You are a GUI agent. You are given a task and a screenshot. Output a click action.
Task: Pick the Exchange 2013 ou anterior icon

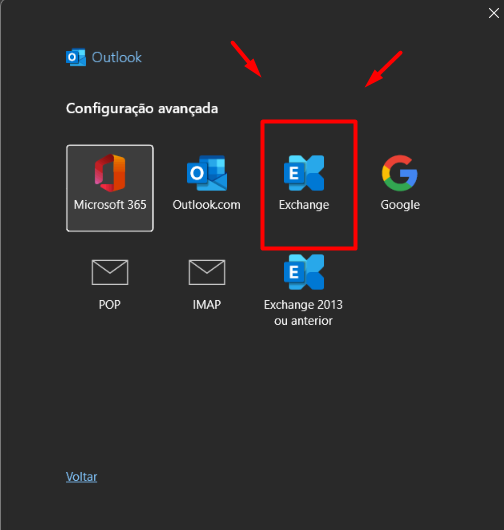pos(304,272)
